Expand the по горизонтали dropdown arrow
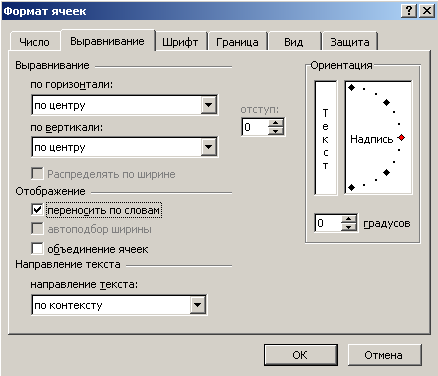This screenshot has height=376, width=438. 209,105
